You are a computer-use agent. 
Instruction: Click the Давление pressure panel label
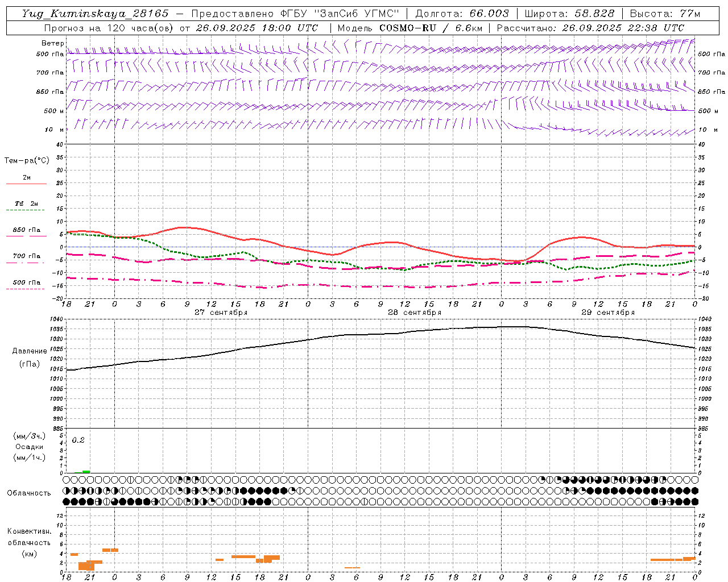click(x=30, y=351)
